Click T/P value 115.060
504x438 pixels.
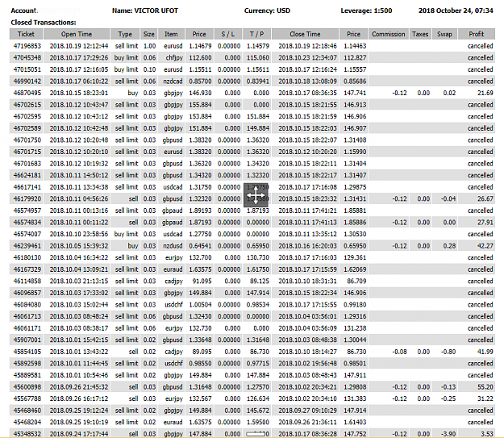[258, 58]
